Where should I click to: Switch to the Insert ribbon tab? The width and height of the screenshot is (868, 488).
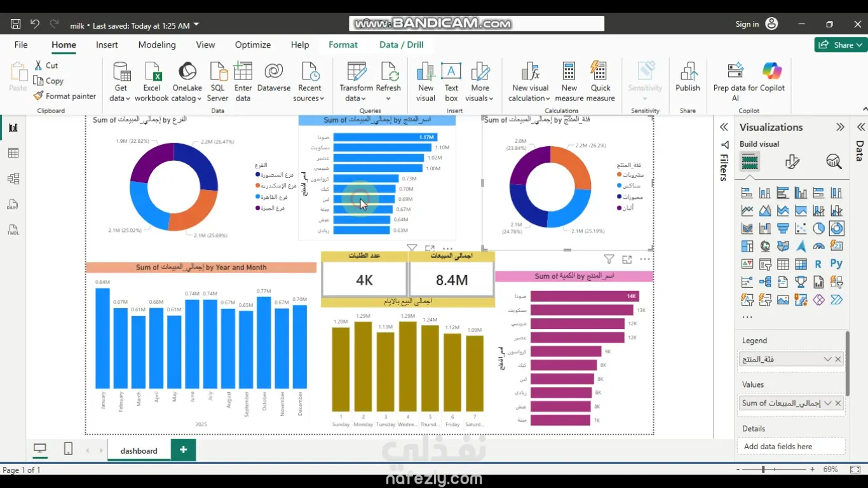[x=107, y=45]
